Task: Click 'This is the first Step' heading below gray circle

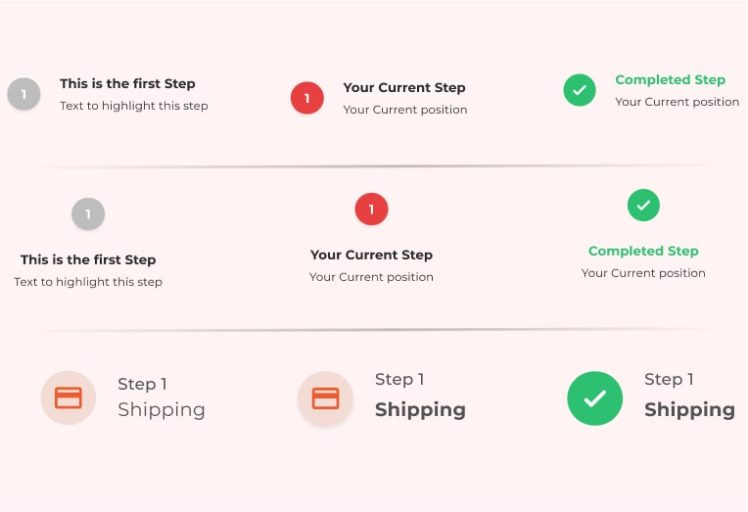Action: click(88, 260)
